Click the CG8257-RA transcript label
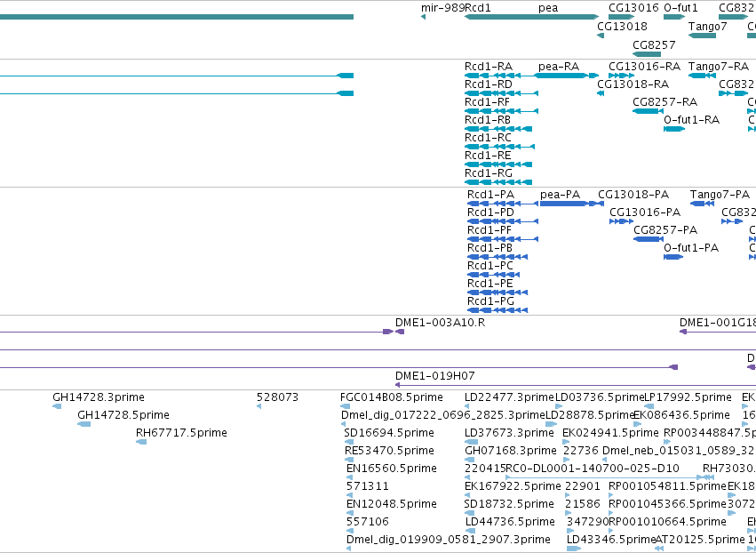 tap(664, 102)
